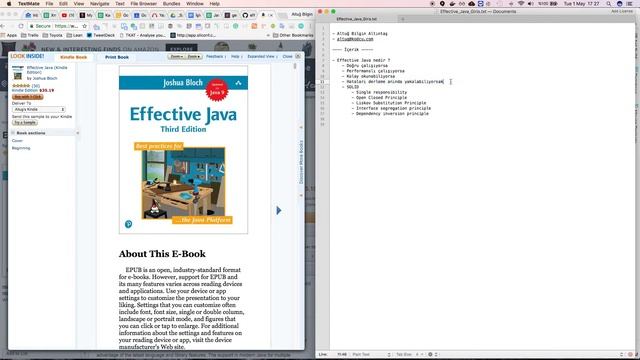Click the Explore button on Amazon banner
This screenshot has width=640, height=360.
click(x=181, y=49)
